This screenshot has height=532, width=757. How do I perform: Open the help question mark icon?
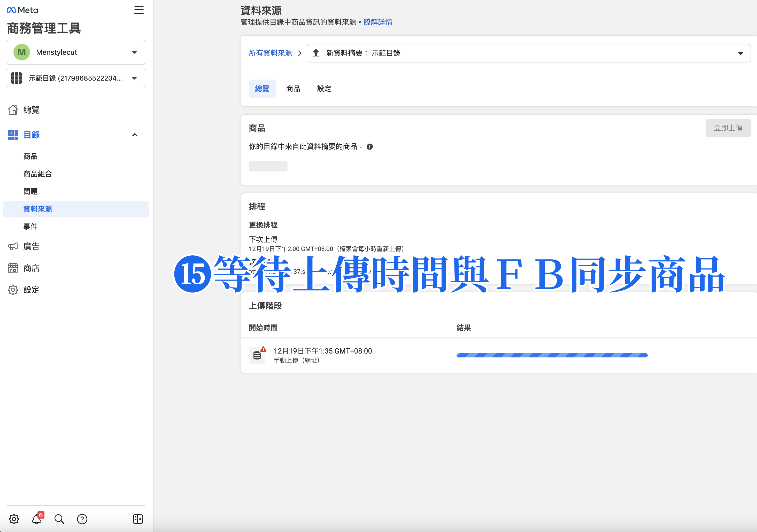pos(82,519)
